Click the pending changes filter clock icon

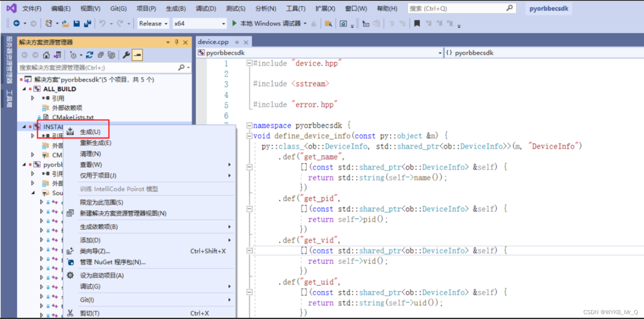click(x=73, y=55)
